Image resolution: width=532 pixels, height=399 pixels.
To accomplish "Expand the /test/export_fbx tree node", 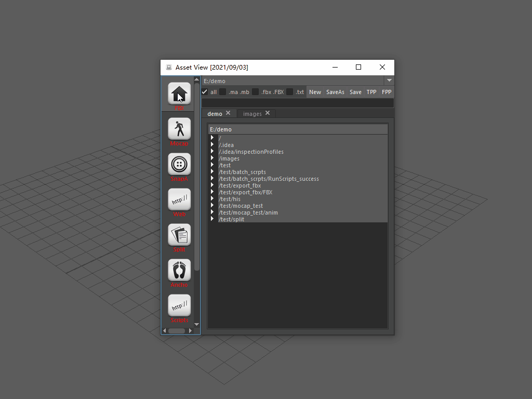I will coord(212,185).
